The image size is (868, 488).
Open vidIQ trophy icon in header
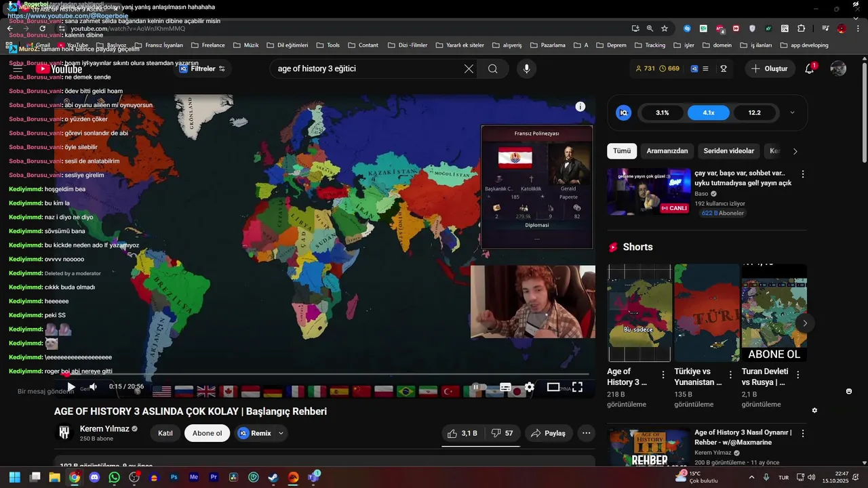point(724,68)
